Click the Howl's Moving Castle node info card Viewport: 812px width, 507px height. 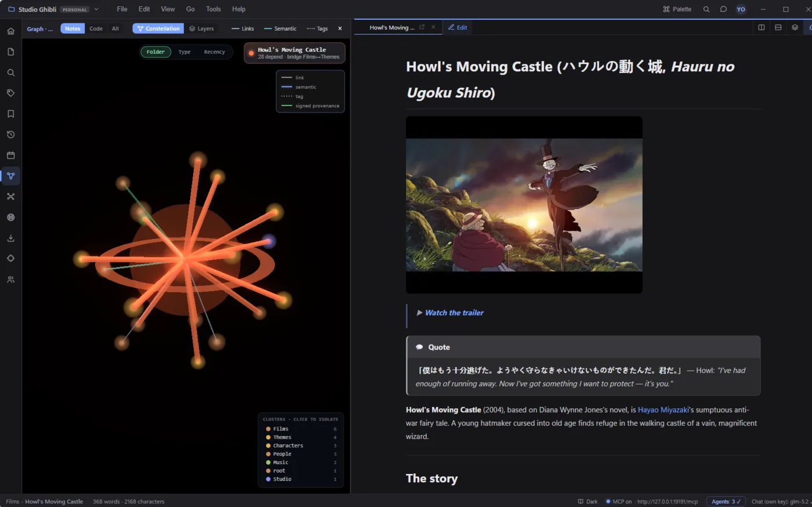click(295, 53)
